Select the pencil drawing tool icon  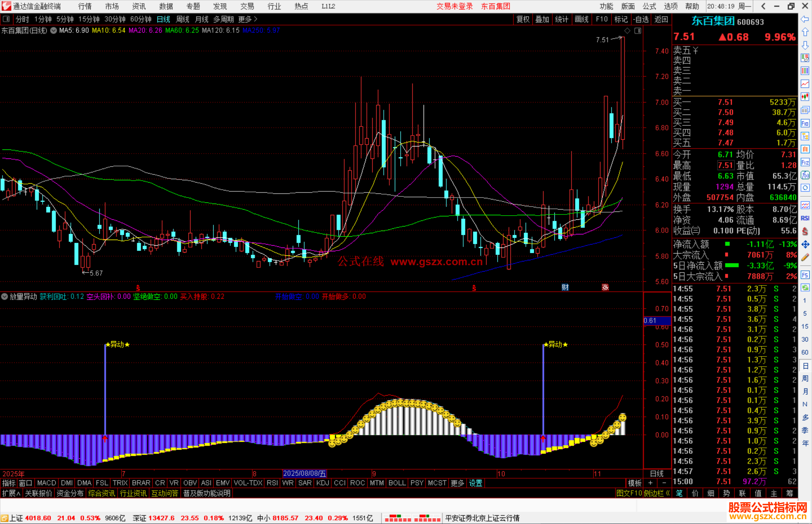click(805, 257)
